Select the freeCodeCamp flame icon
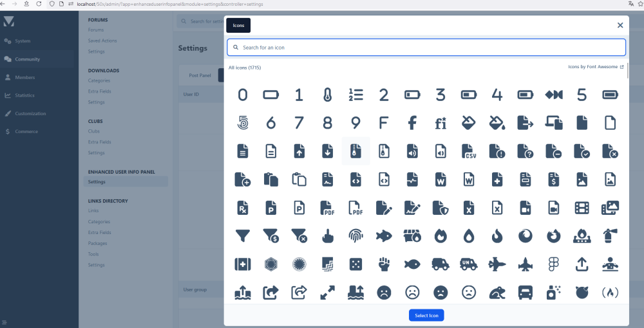This screenshot has width=644, height=328. pyautogui.click(x=610, y=293)
